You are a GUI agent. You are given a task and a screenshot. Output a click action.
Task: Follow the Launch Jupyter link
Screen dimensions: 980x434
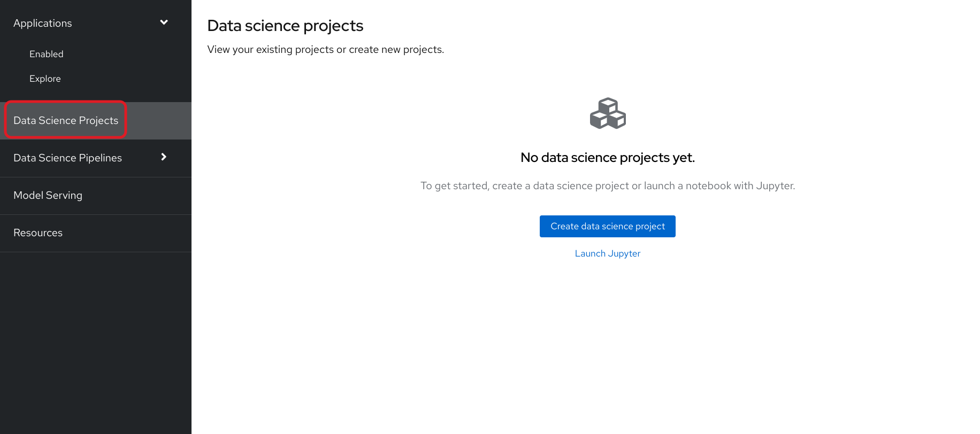pos(607,253)
